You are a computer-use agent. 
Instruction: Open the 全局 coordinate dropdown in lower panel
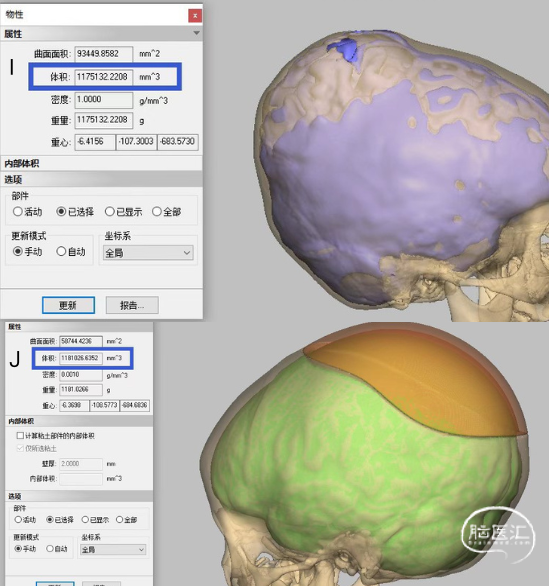point(113,549)
